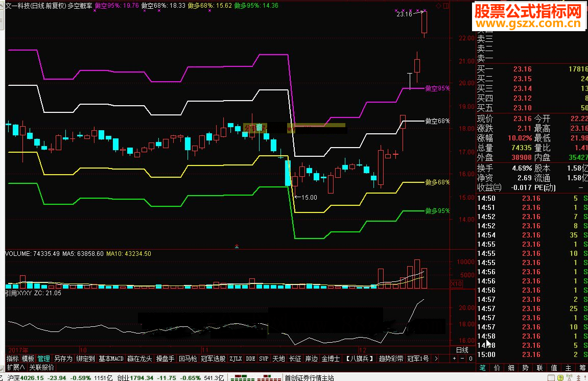The width and height of the screenshot is (588, 381).
Task: Click the 引用XYXY ZC: 21.05 sub-chart label
Action: coord(33,293)
